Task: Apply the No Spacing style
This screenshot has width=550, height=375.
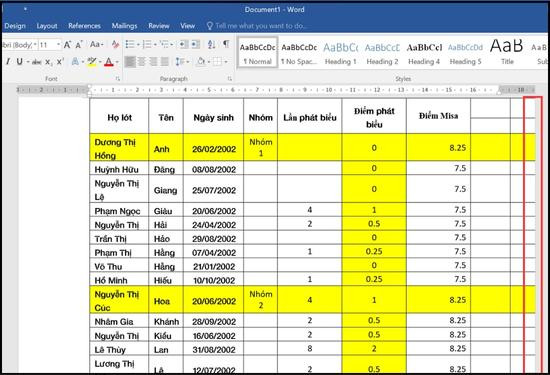Action: [x=299, y=53]
